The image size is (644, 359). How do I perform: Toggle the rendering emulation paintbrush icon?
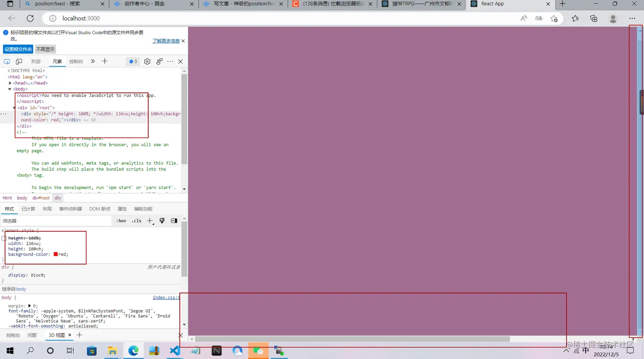162,221
